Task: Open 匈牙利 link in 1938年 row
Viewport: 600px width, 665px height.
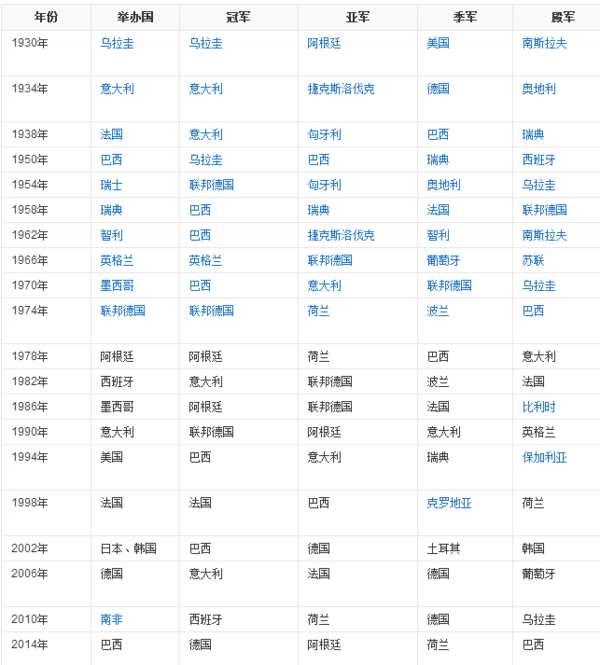Action: click(324, 135)
